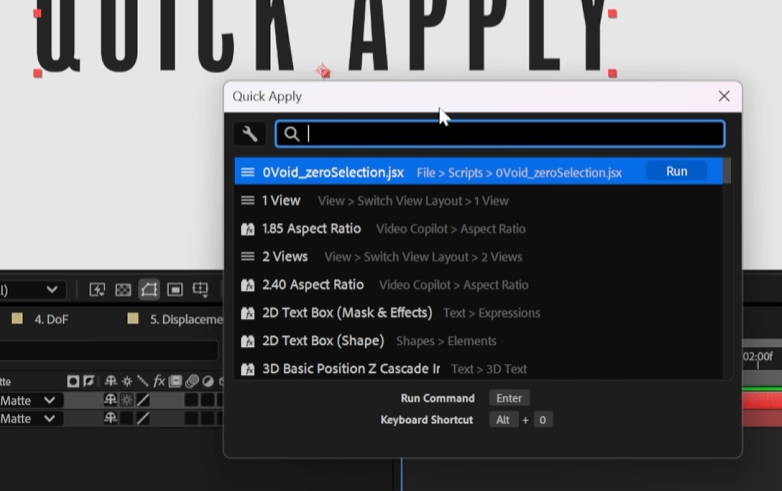
Task: Click the timeline layer search field
Action: [x=109, y=351]
